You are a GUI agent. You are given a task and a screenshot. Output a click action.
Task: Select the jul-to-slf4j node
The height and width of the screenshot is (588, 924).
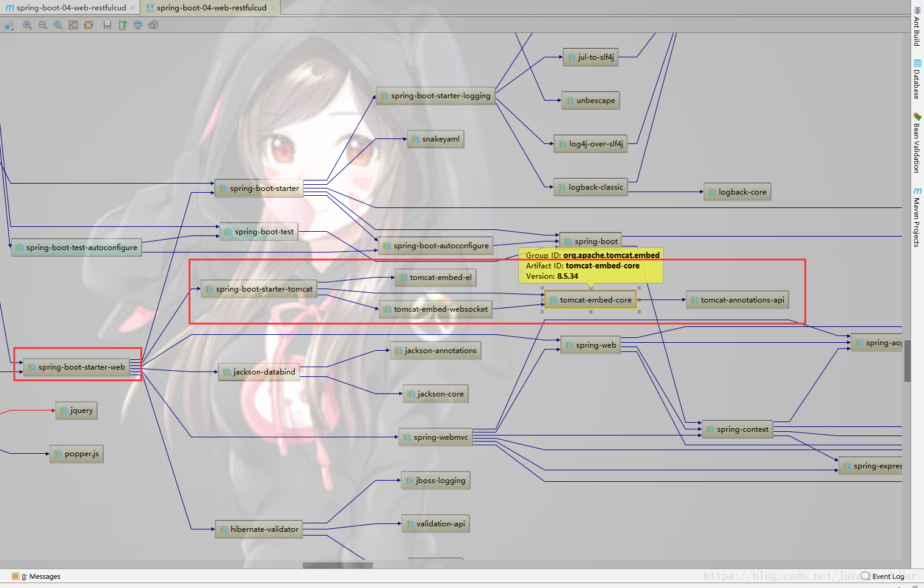[x=590, y=57]
